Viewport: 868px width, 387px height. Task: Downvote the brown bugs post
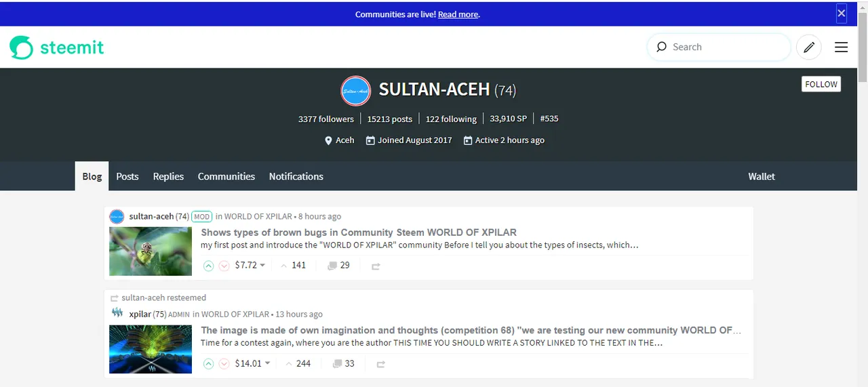tap(224, 266)
